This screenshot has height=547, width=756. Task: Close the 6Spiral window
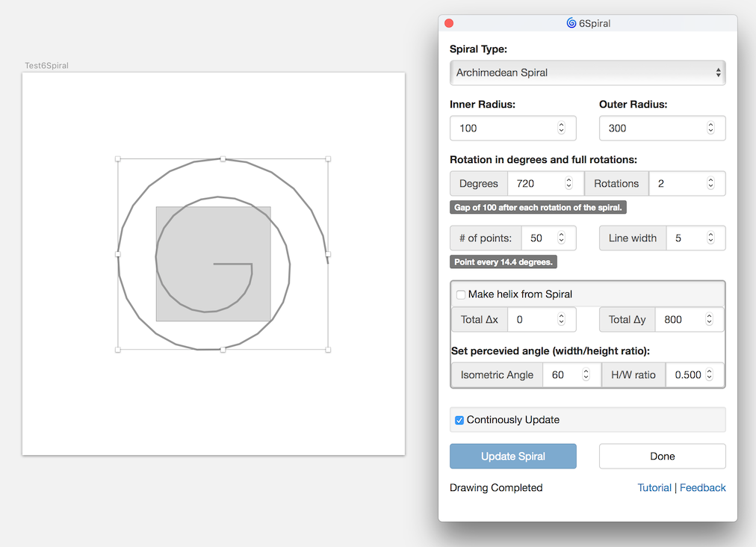(449, 23)
